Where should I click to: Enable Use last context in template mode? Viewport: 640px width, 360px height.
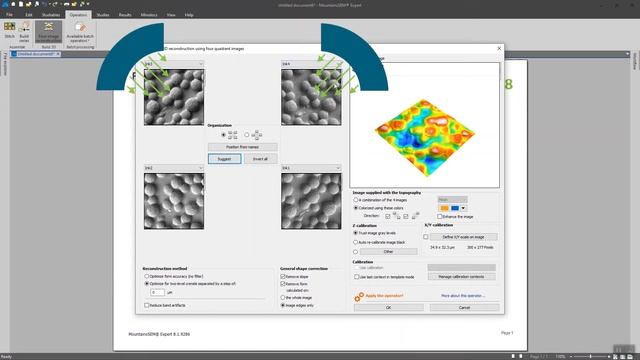(356, 277)
